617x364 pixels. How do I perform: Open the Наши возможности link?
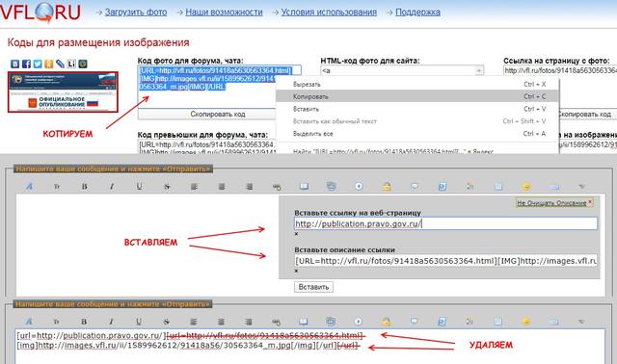(224, 13)
